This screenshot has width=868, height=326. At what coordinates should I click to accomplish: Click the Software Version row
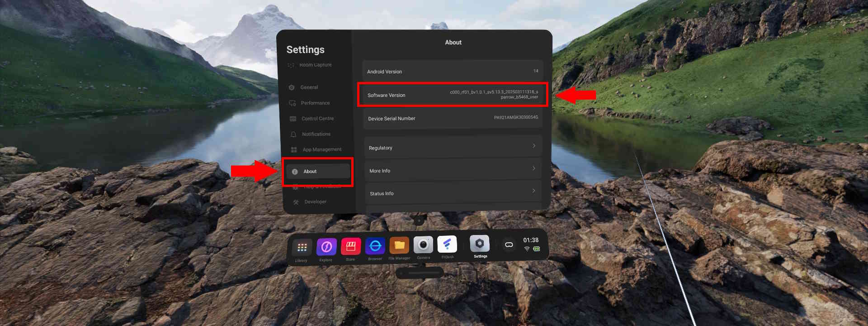[453, 95]
